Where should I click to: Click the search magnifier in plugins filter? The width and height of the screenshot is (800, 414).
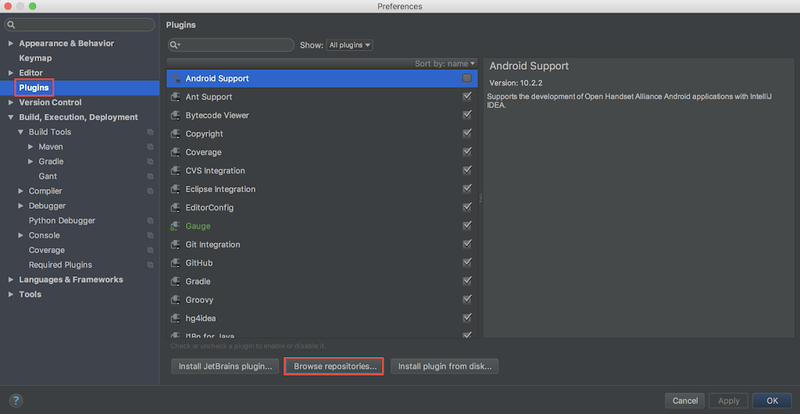tap(175, 45)
